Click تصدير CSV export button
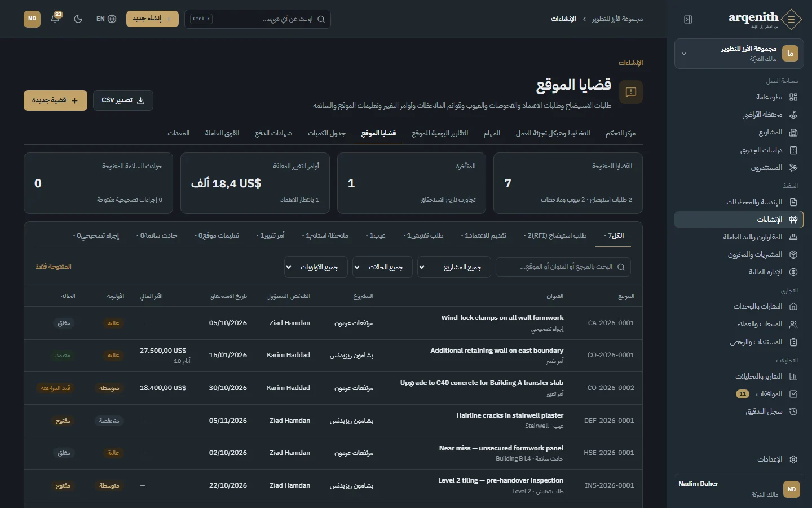This screenshot has height=508, width=812. 123,100
